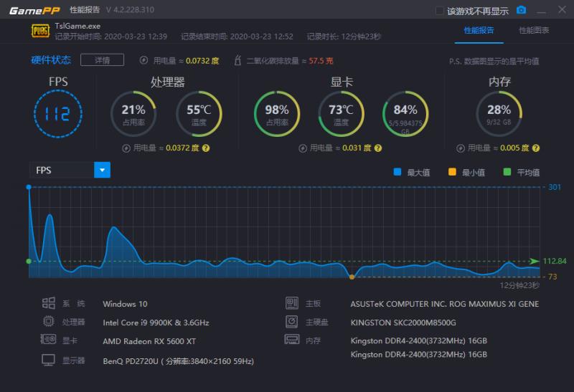Screen dimensions: 574x392
Task: Click the max value 301 chart marker
Action: click(x=29, y=187)
